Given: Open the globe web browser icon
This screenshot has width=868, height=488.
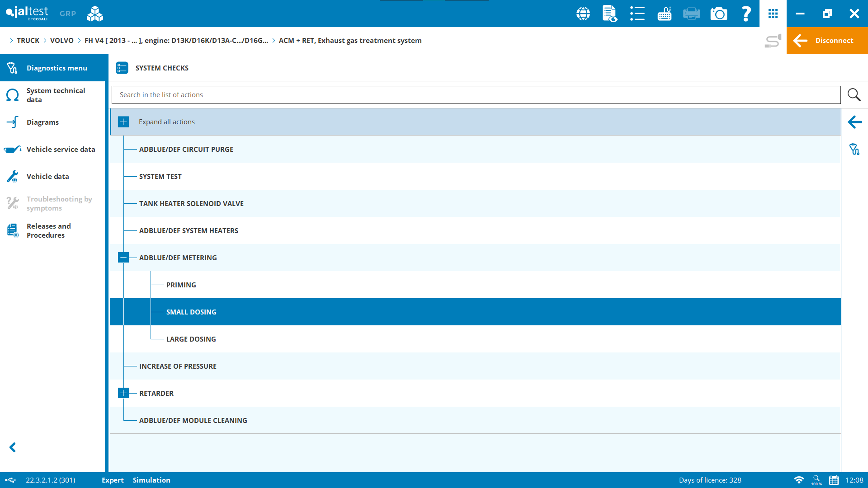Looking at the screenshot, I should (583, 14).
